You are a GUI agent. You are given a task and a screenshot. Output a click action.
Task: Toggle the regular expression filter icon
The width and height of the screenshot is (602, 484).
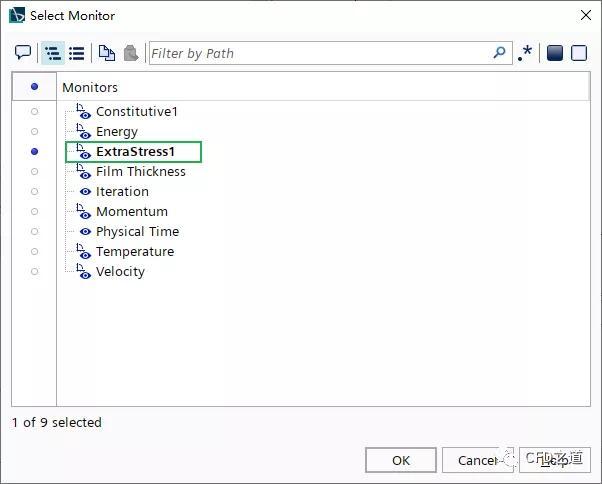point(525,53)
